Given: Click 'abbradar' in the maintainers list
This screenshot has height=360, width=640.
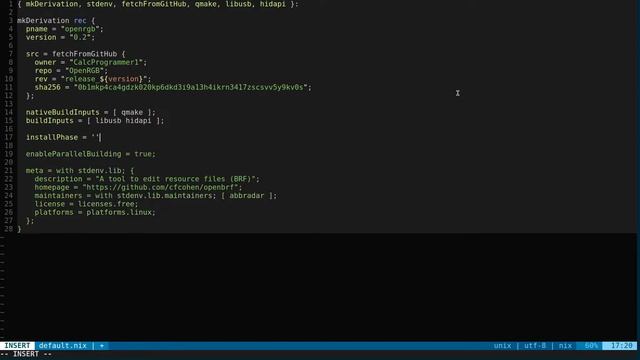Looking at the screenshot, I should coord(247,196).
